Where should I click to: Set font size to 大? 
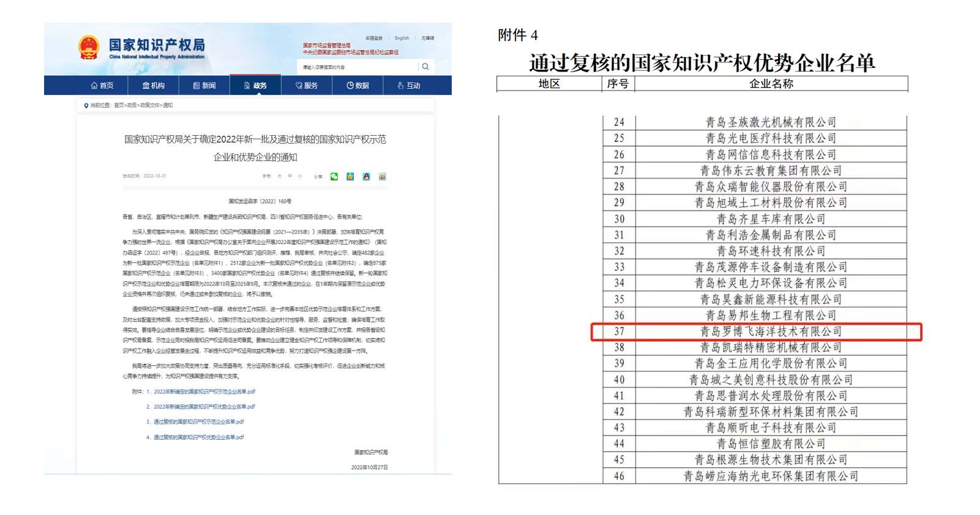coord(280,176)
